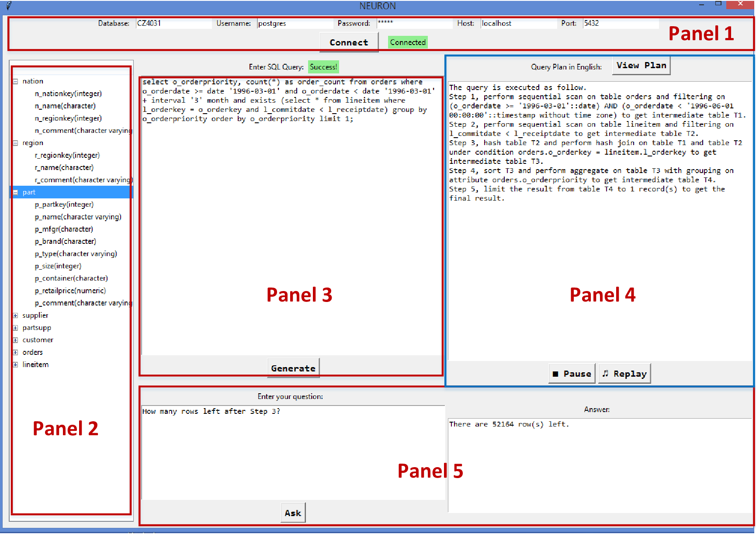Click the Password entry field
Viewport: 756px width, 534px height.
click(414, 24)
